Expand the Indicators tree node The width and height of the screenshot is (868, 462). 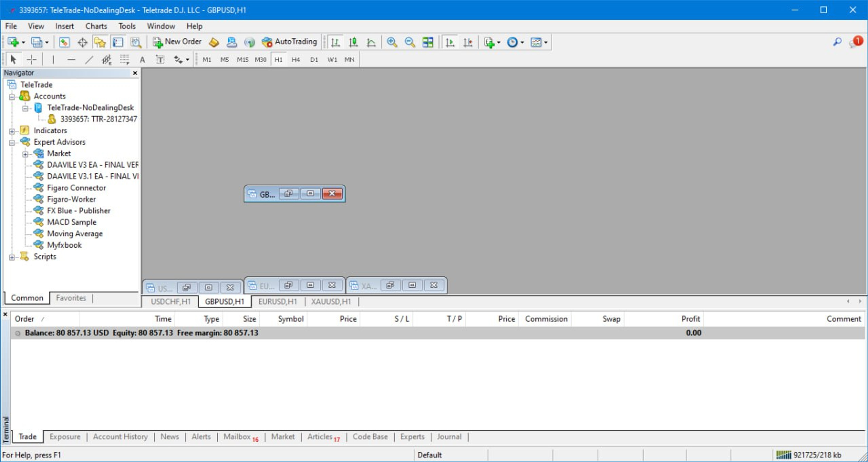click(x=12, y=131)
